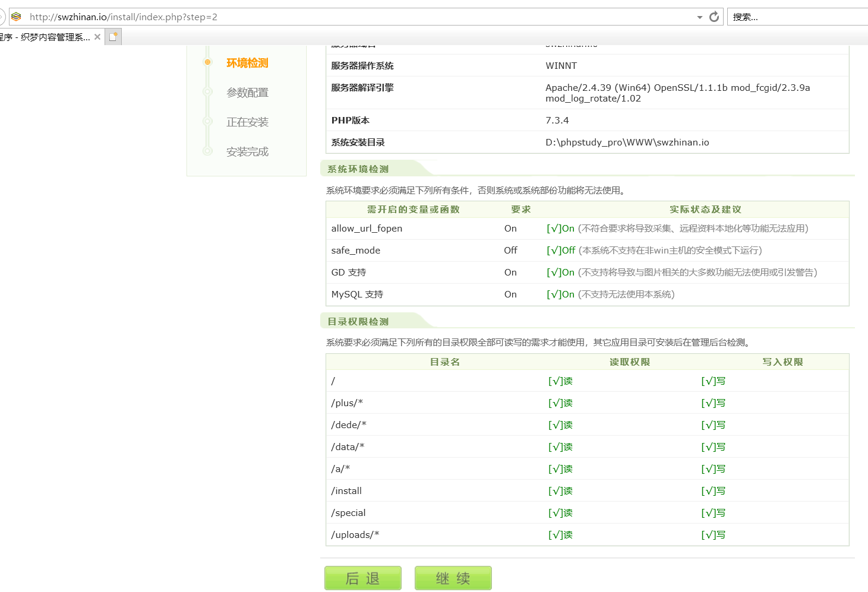Image resolution: width=868 pixels, height=592 pixels.
Task: Click the 继续 (continue) button
Action: (x=453, y=578)
